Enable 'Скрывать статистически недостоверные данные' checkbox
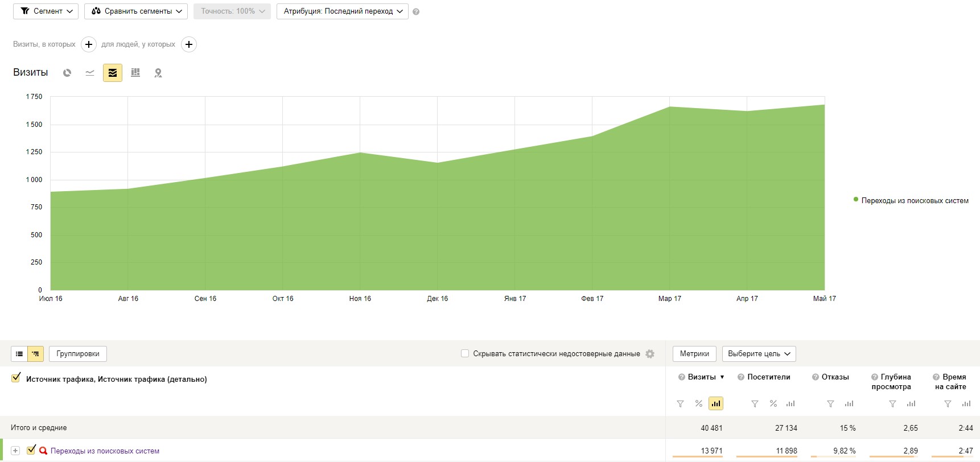The width and height of the screenshot is (980, 462). 465,354
